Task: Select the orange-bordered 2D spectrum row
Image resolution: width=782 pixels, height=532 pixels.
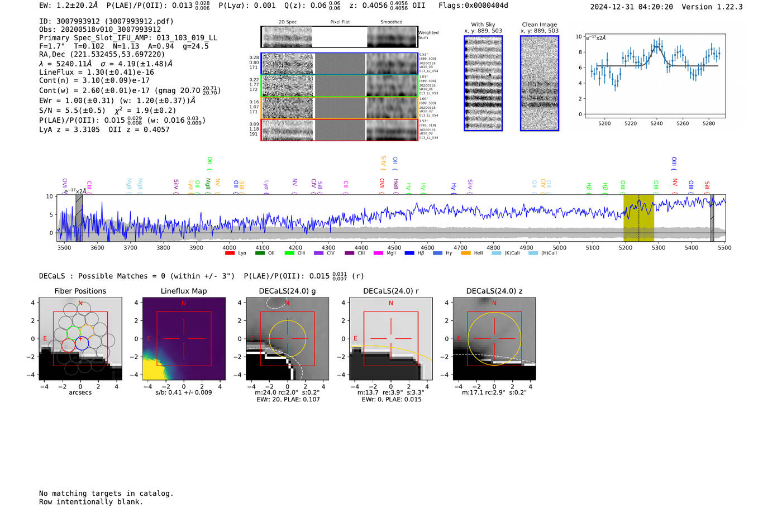Action: [340, 108]
